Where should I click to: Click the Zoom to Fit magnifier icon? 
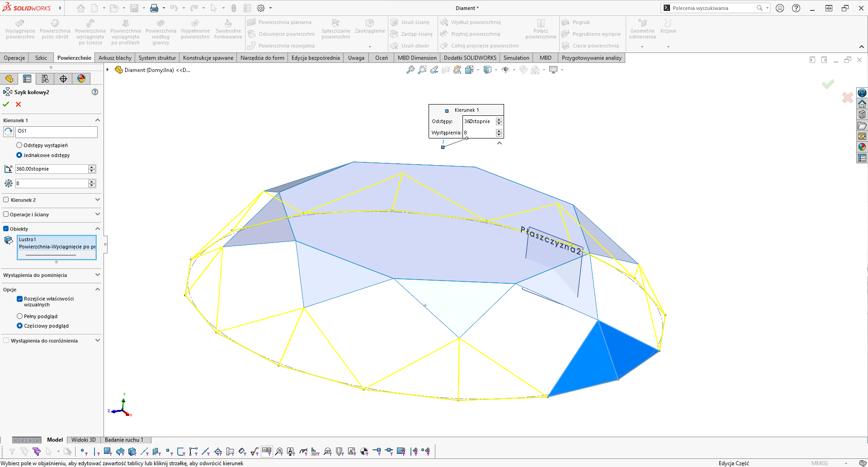click(410, 70)
